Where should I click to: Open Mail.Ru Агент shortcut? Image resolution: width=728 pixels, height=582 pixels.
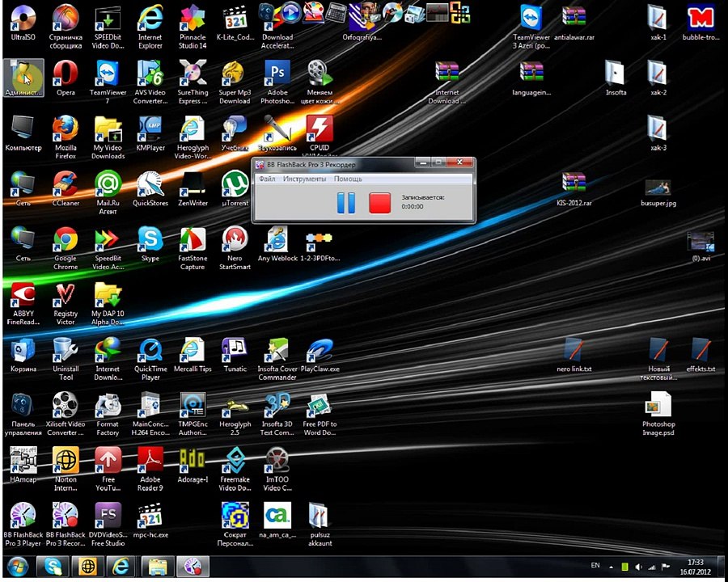pyautogui.click(x=108, y=192)
